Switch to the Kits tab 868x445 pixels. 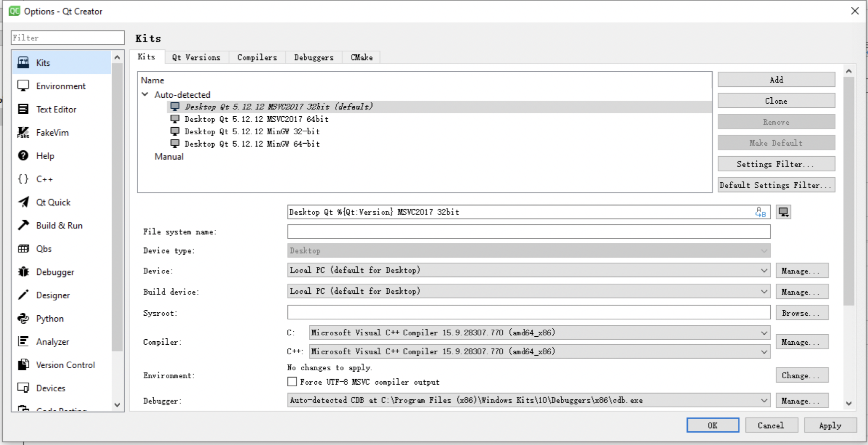tap(147, 57)
